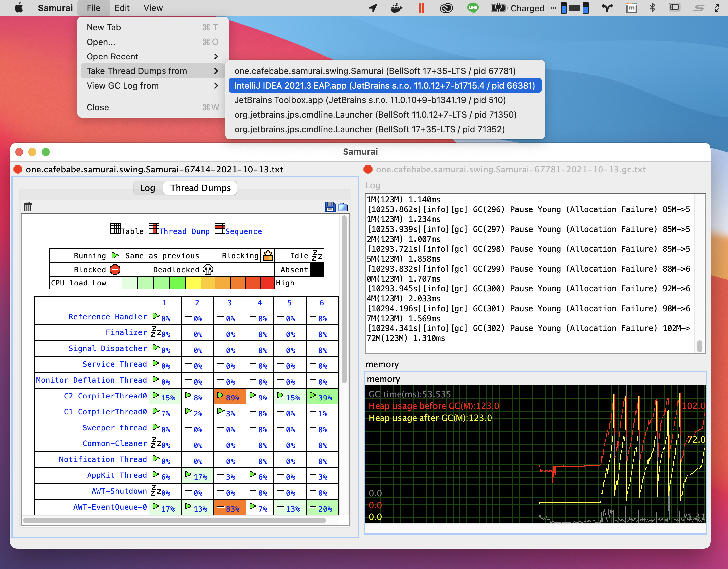Click the location arrow menu bar icon
The width and height of the screenshot is (728, 569).
(x=373, y=8)
